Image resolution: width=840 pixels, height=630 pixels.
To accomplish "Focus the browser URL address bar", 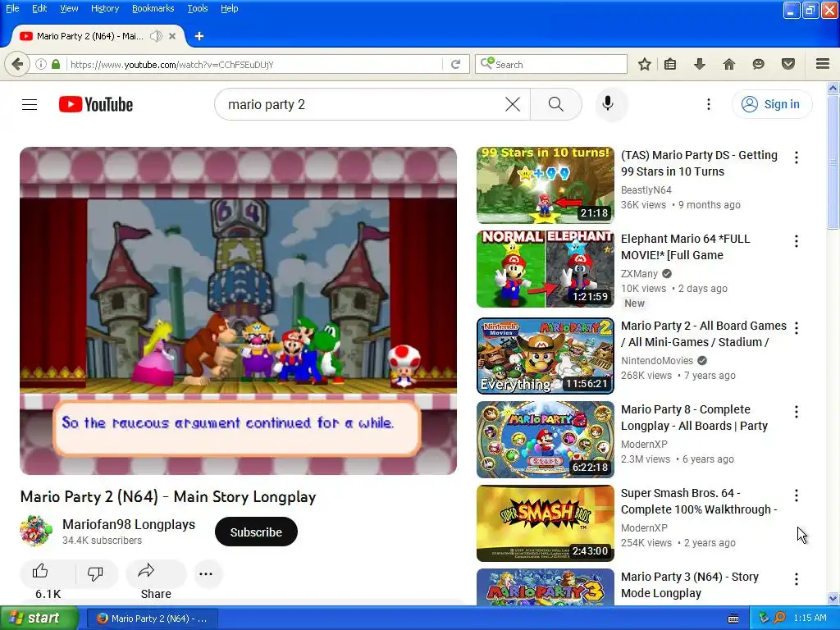I will point(254,64).
